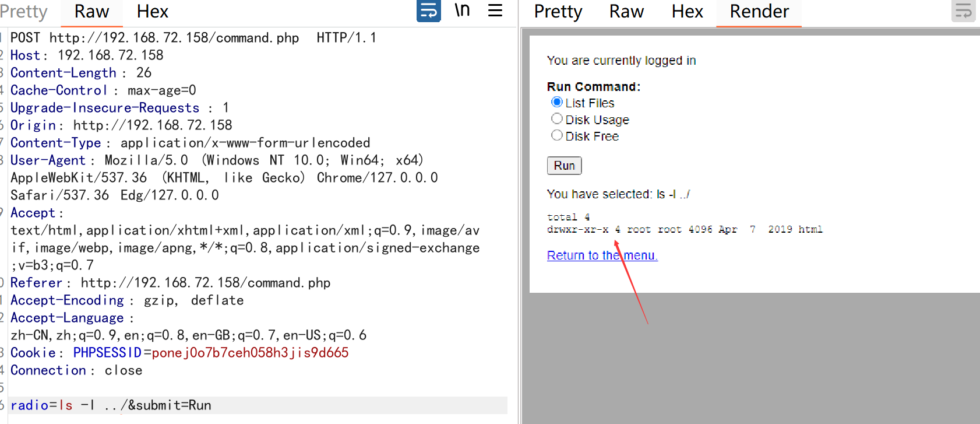This screenshot has width=980, height=424.
Task: Toggle non-printable characters (\n) display
Action: [462, 10]
